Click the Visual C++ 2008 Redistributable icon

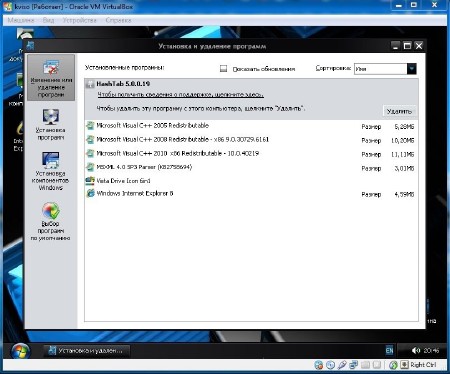click(x=90, y=139)
